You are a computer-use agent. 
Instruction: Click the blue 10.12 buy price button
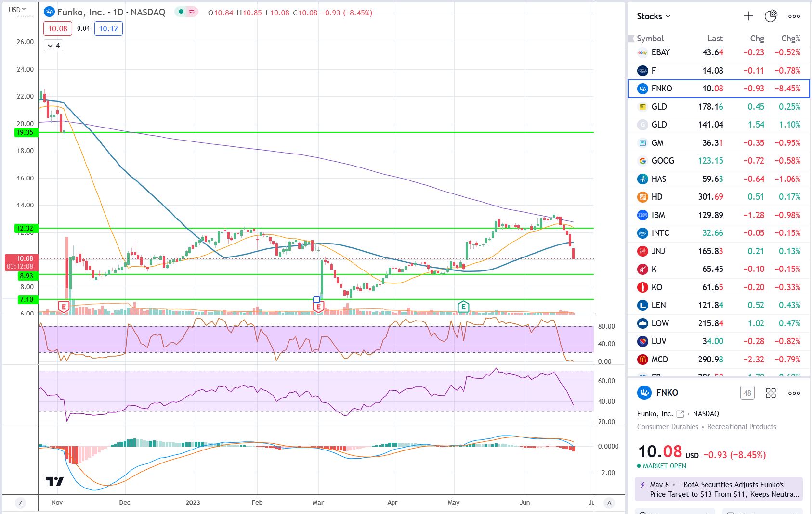(x=108, y=28)
